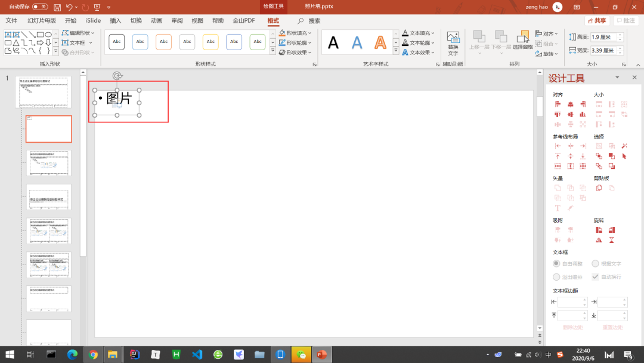Click align top icon in 对齐 section

point(558,114)
